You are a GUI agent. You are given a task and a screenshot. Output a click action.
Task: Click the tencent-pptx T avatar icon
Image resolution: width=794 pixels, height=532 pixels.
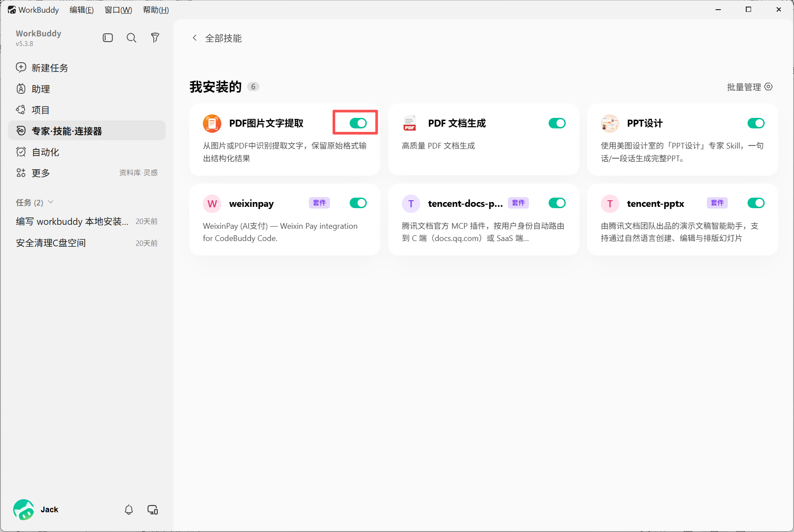coord(610,203)
